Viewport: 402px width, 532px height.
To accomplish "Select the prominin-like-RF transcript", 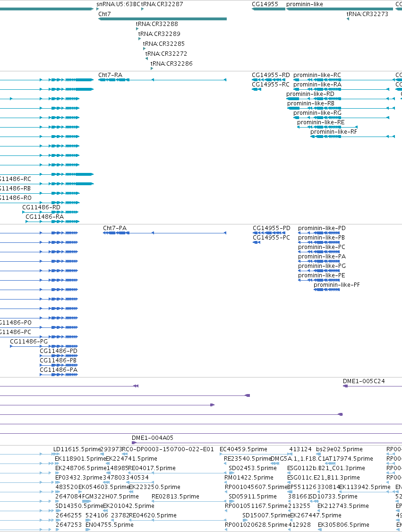I will (352, 137).
